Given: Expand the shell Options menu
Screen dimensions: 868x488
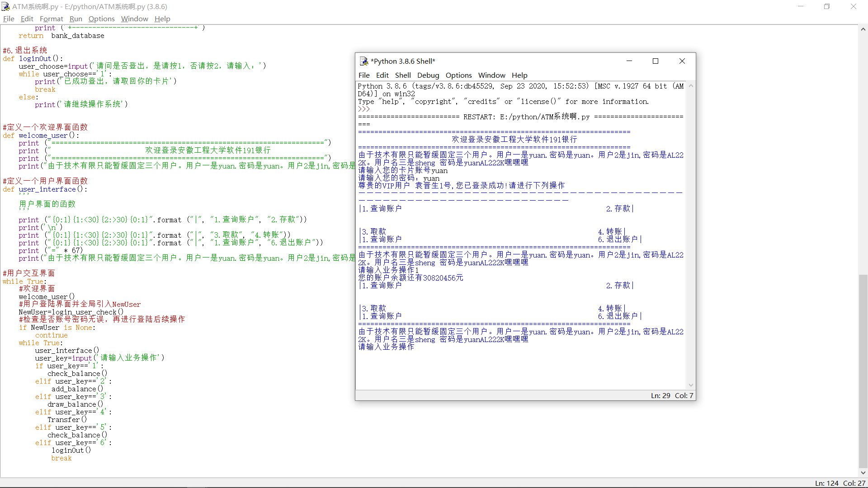Looking at the screenshot, I should [458, 75].
